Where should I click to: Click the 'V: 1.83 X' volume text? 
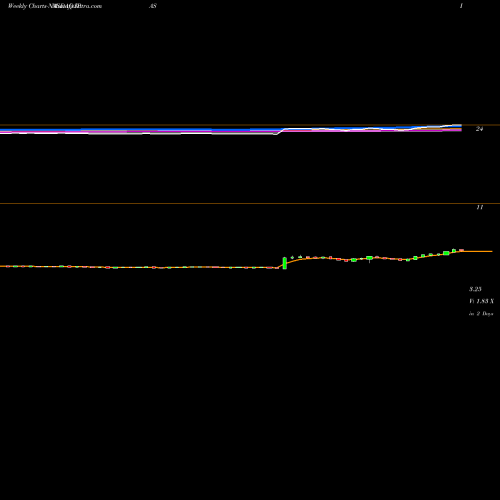point(481,301)
